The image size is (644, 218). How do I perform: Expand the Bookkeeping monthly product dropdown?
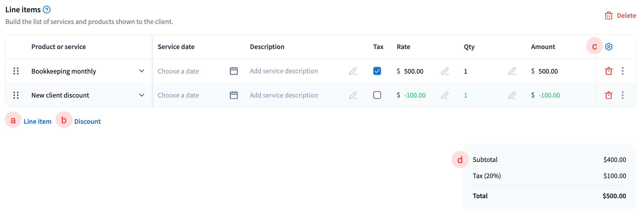[x=142, y=71]
